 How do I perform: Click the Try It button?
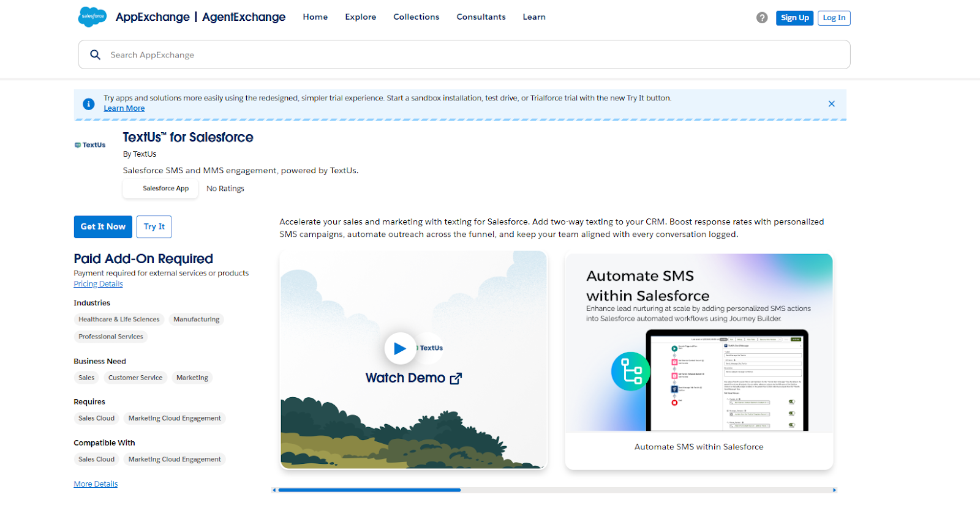coord(154,226)
